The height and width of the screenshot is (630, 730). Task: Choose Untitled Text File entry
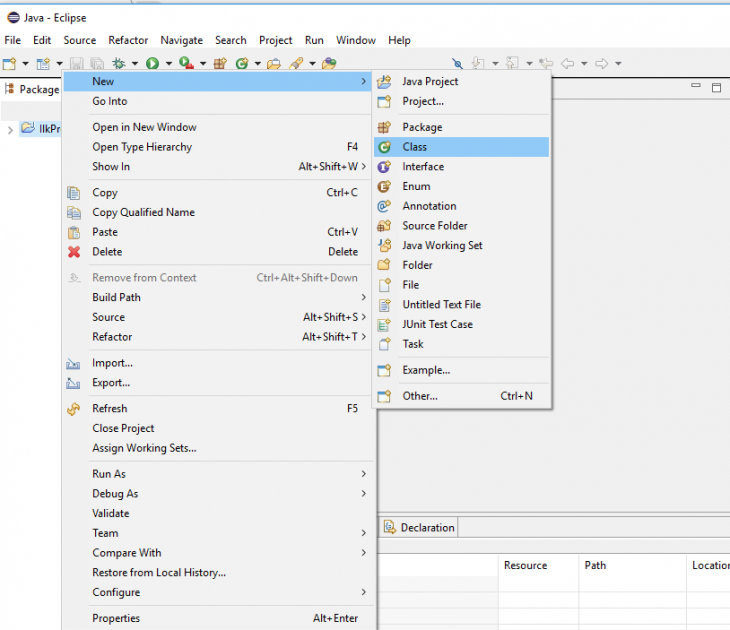[461, 305]
